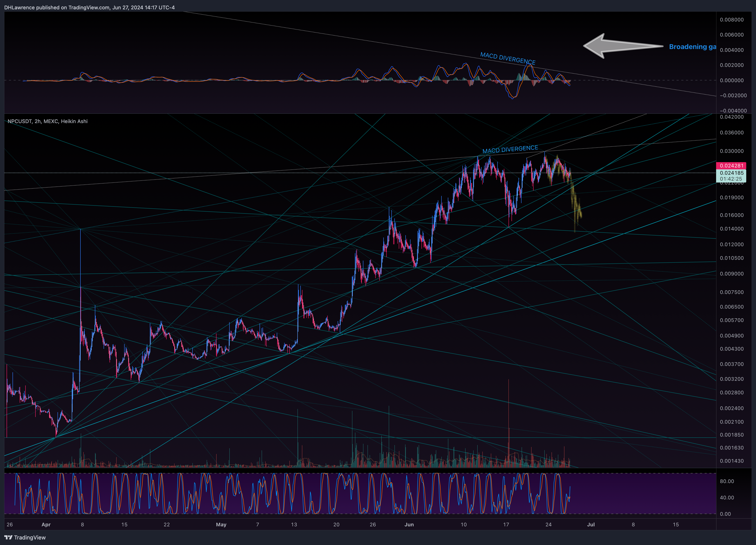The width and height of the screenshot is (756, 545).
Task: Click the 0.006000 MACD axis value
Action: [732, 35]
